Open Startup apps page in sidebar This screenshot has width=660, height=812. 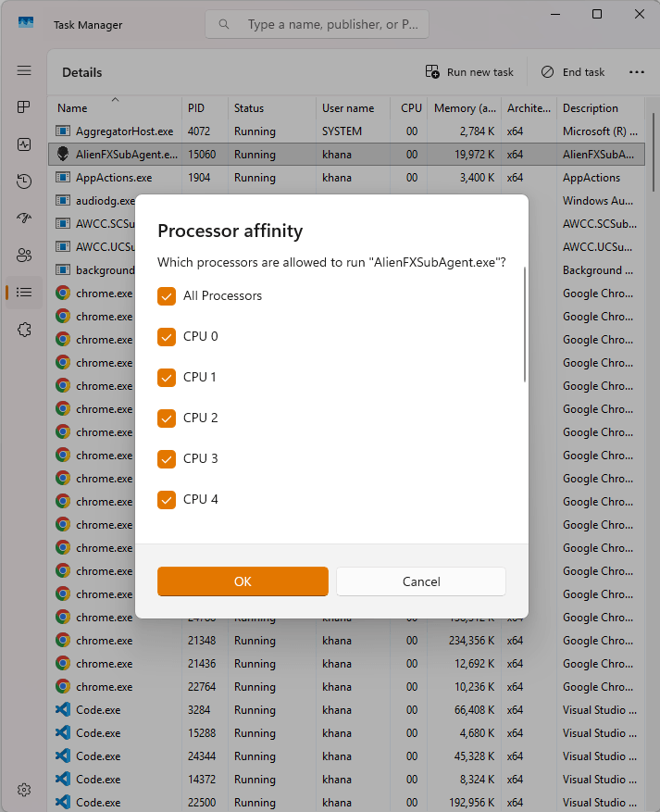click(24, 218)
